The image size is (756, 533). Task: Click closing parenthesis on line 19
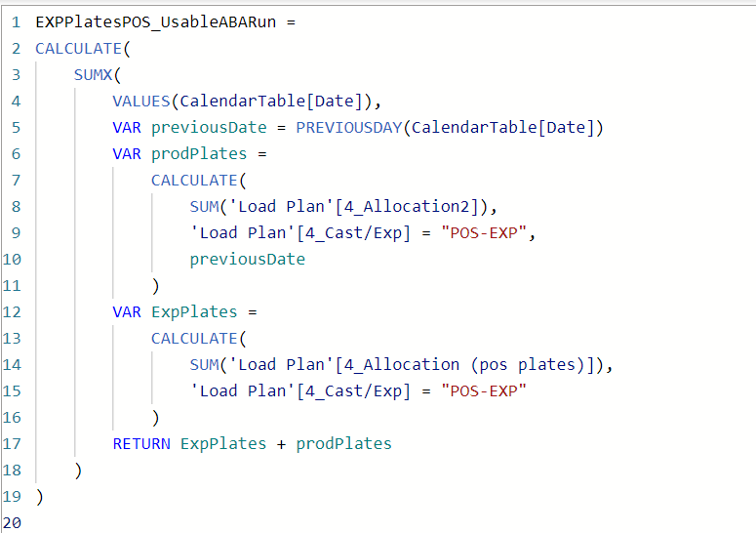tap(40, 497)
